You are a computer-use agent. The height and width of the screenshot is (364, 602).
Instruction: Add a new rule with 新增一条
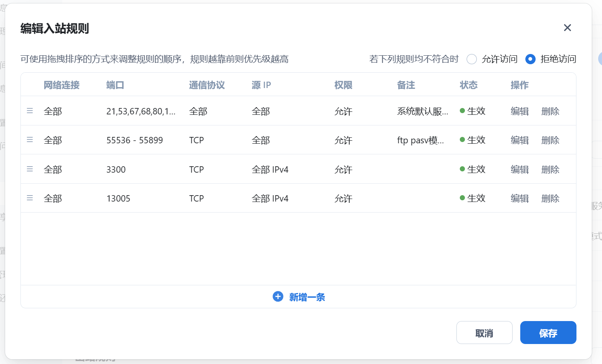299,297
